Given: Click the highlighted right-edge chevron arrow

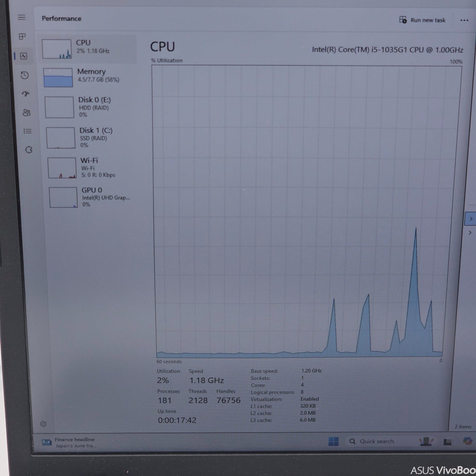Looking at the screenshot, I should [471, 219].
